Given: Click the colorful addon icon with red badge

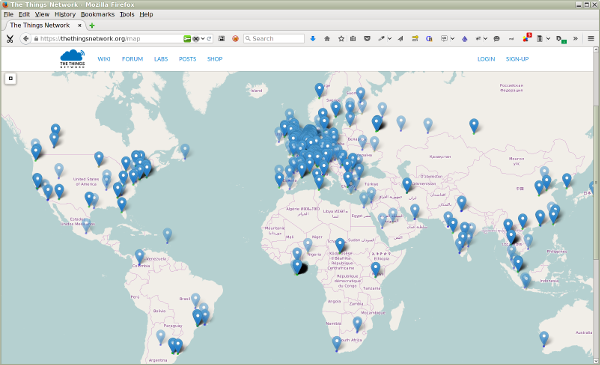Looking at the screenshot, I should [527, 38].
